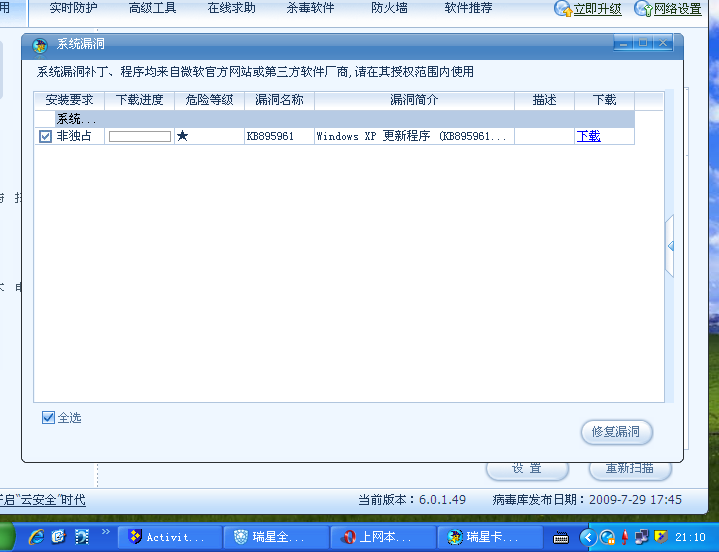Open the 网络设置 link
719x552 pixels.
click(677, 9)
